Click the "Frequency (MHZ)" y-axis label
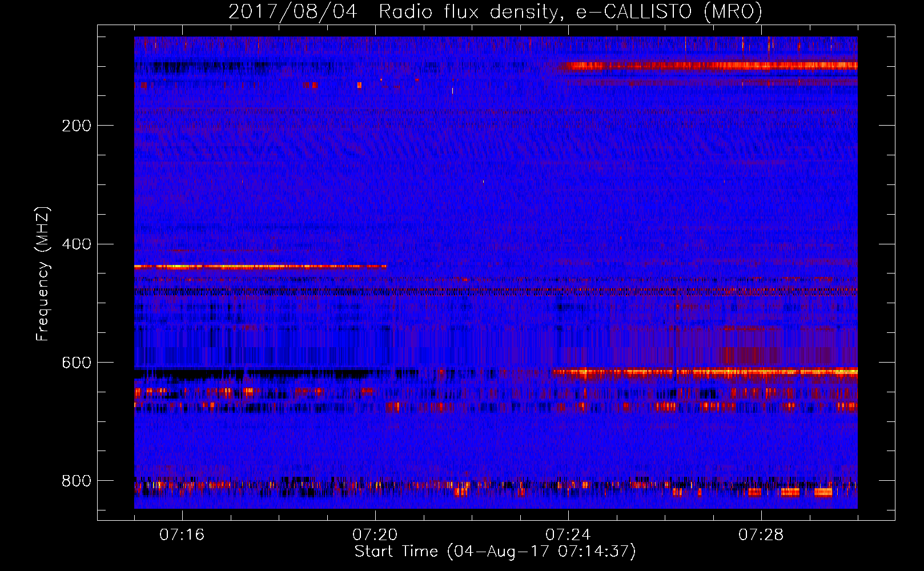This screenshot has height=571, width=924. click(x=43, y=274)
